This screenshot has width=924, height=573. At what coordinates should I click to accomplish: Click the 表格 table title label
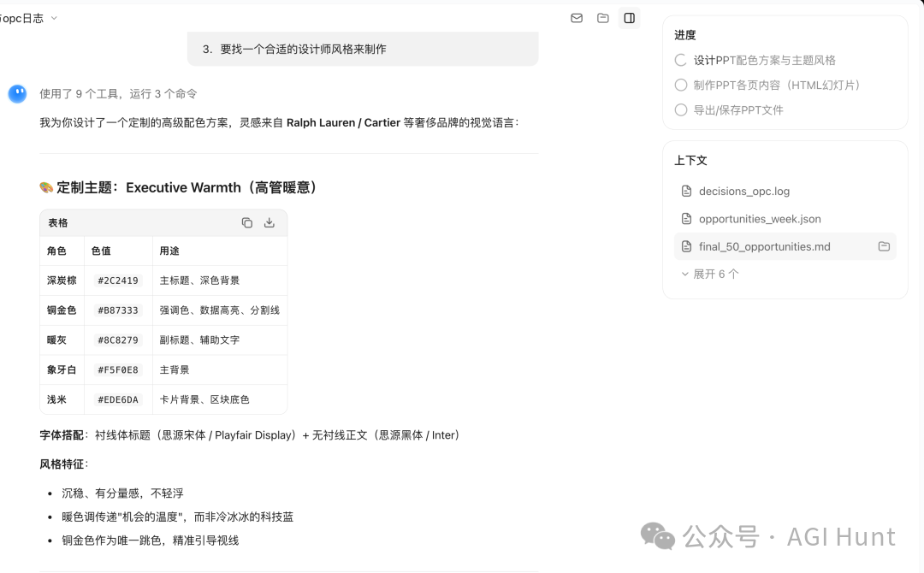[x=58, y=222]
